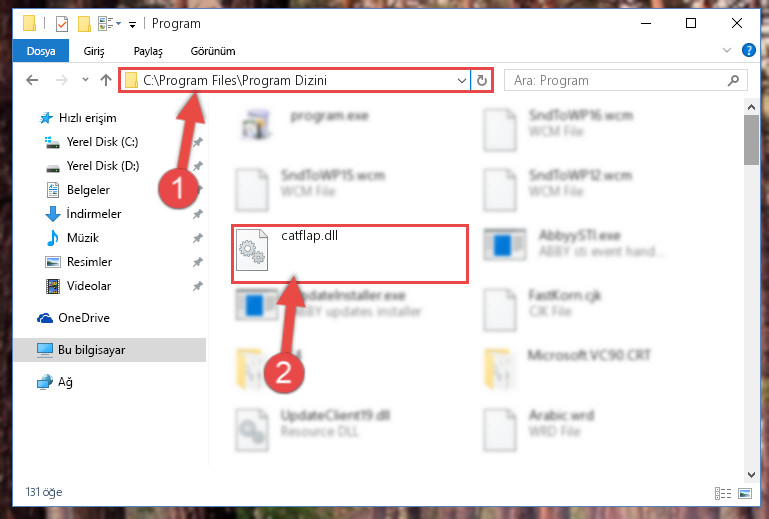769x519 pixels.
Task: Open recent locations dropdown arrow
Action: tap(85, 79)
